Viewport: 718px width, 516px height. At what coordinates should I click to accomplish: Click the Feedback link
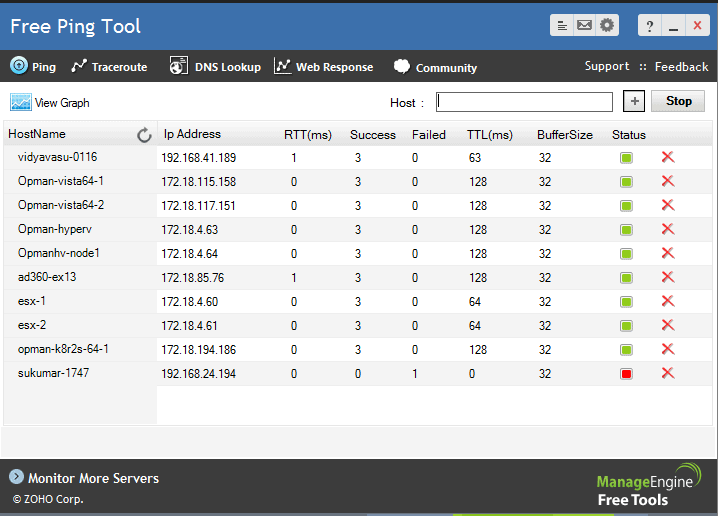click(681, 67)
